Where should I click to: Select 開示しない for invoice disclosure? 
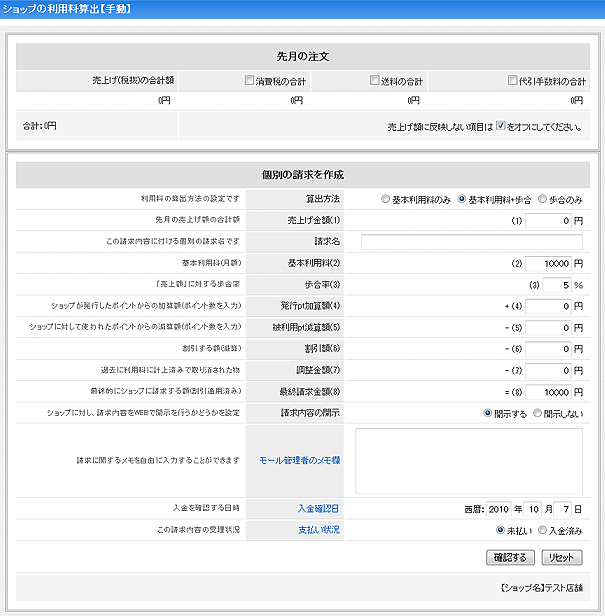(537, 412)
